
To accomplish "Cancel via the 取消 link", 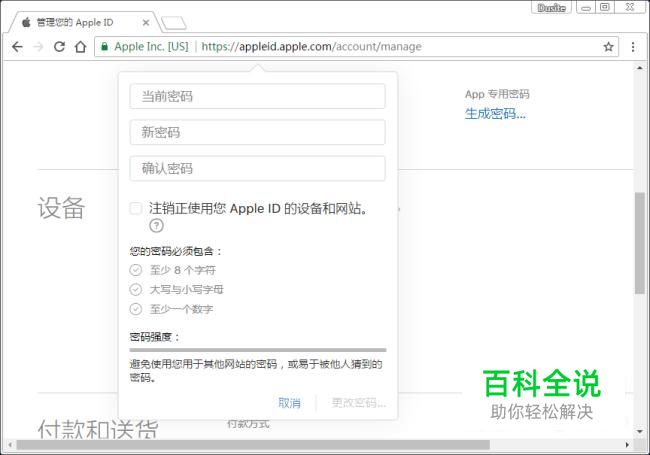I will coord(289,403).
